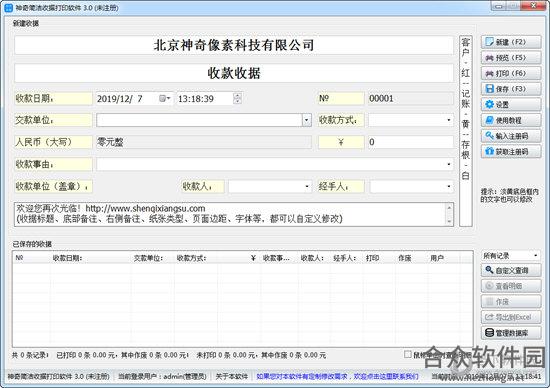Viewport: 550px width, 388px height.
Task: Open 设置 settings with gear icon
Action: [x=511, y=105]
